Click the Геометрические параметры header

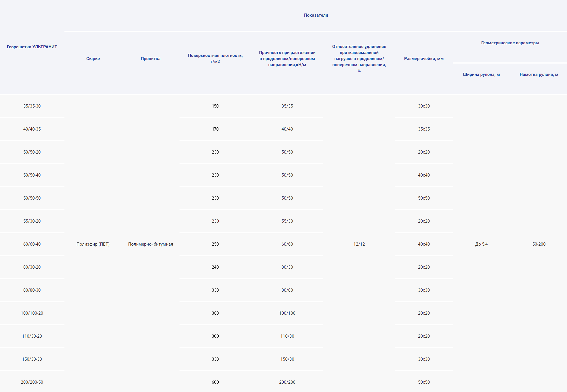click(x=510, y=43)
